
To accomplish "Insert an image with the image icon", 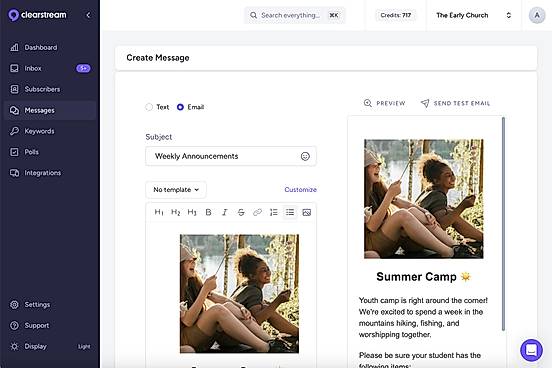I will tap(307, 212).
